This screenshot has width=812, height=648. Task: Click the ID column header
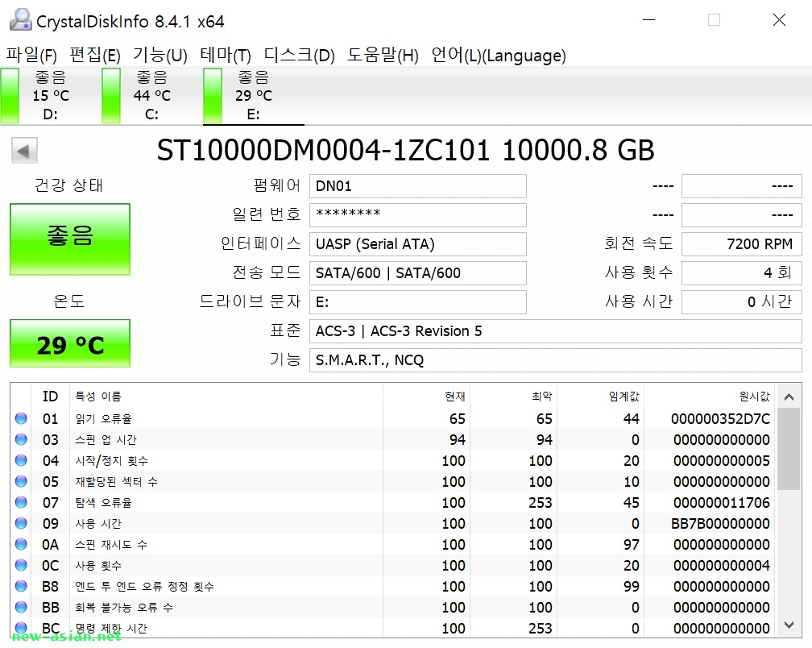point(50,397)
